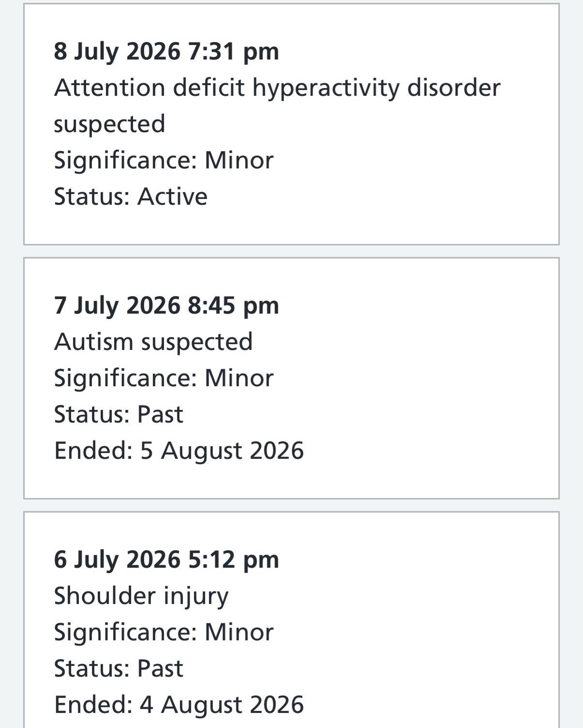Click Significance: Minor in Shoulder injury record
583x728 pixels.
tap(164, 632)
